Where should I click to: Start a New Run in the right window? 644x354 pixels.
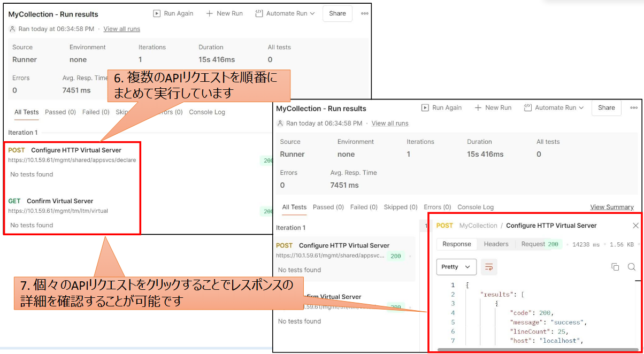493,107
